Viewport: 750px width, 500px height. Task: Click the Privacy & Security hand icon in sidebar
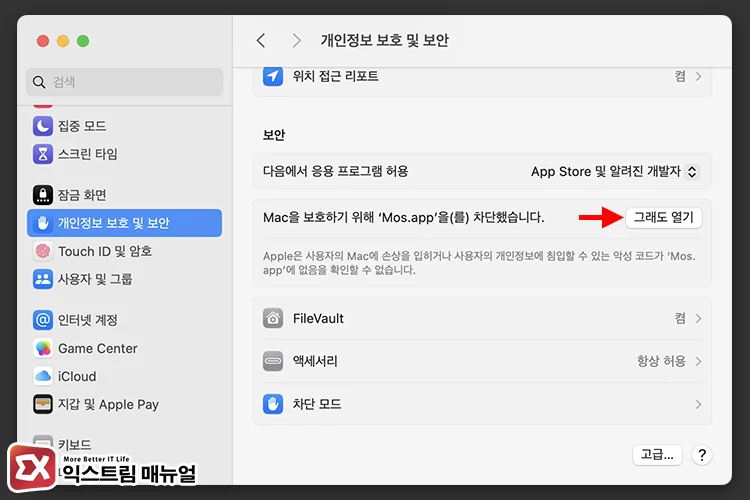43,223
